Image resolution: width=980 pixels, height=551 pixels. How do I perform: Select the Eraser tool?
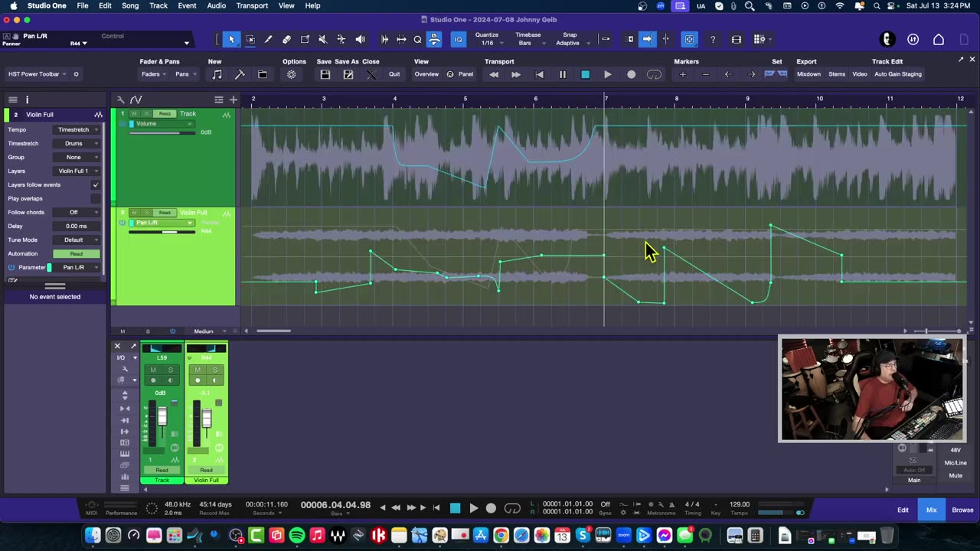pyautogui.click(x=287, y=39)
